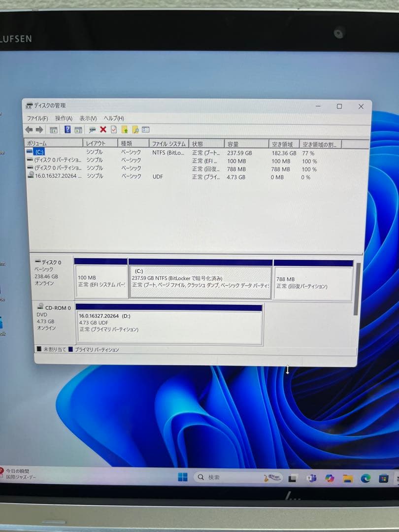Select the (C:) volume row in list
The height and width of the screenshot is (532, 399).
[39, 152]
